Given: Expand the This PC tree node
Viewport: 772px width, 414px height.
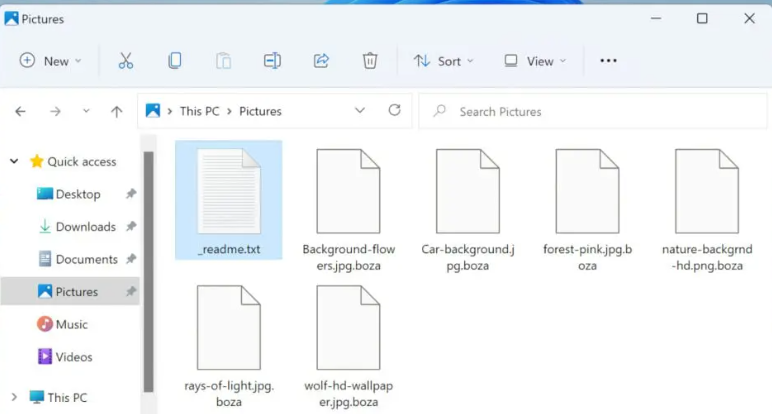Looking at the screenshot, I should click(14, 397).
